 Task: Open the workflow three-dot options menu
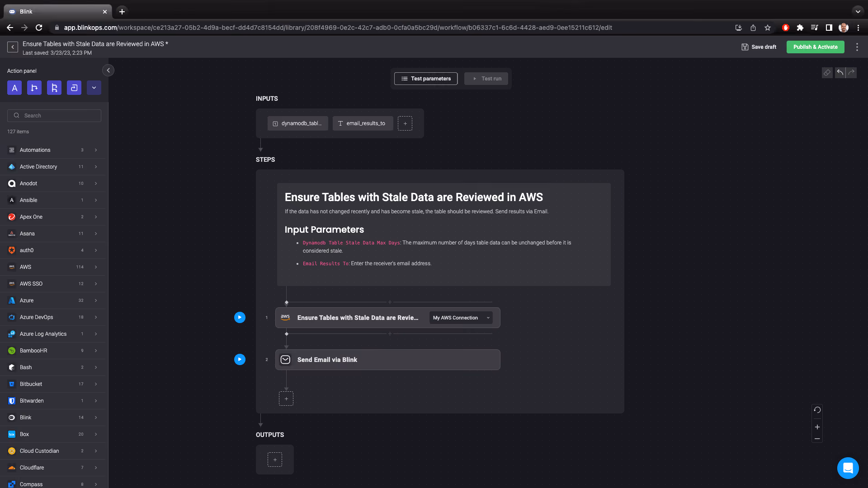(857, 47)
